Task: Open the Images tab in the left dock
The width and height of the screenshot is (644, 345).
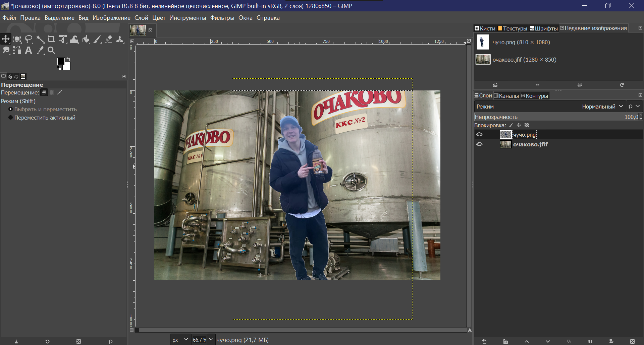Action: point(23,76)
